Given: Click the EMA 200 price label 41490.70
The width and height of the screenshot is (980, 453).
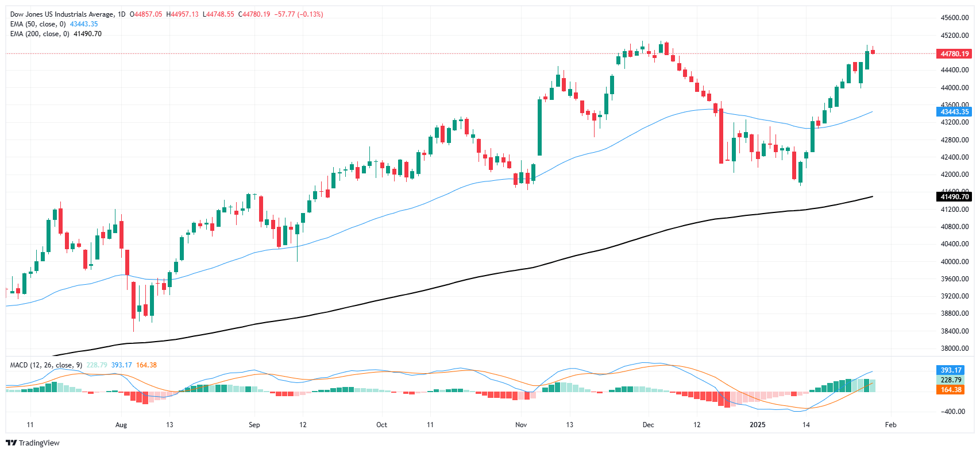Looking at the screenshot, I should [x=955, y=196].
